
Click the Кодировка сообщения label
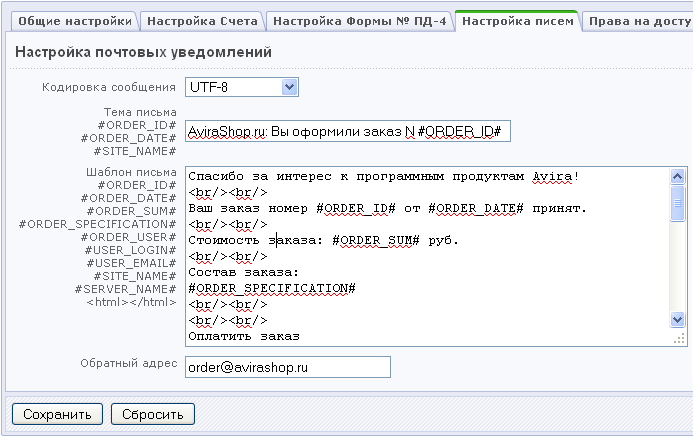(x=109, y=87)
